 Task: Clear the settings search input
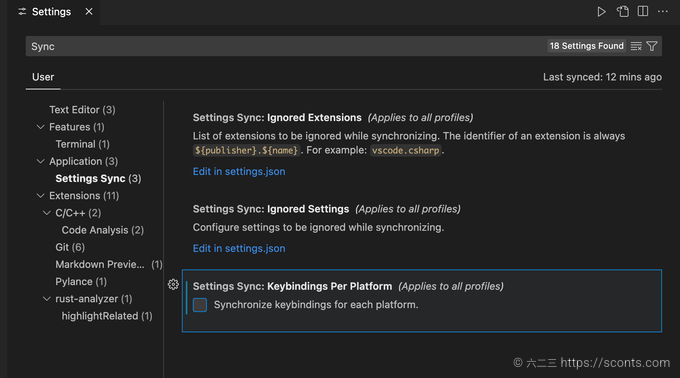pos(636,46)
